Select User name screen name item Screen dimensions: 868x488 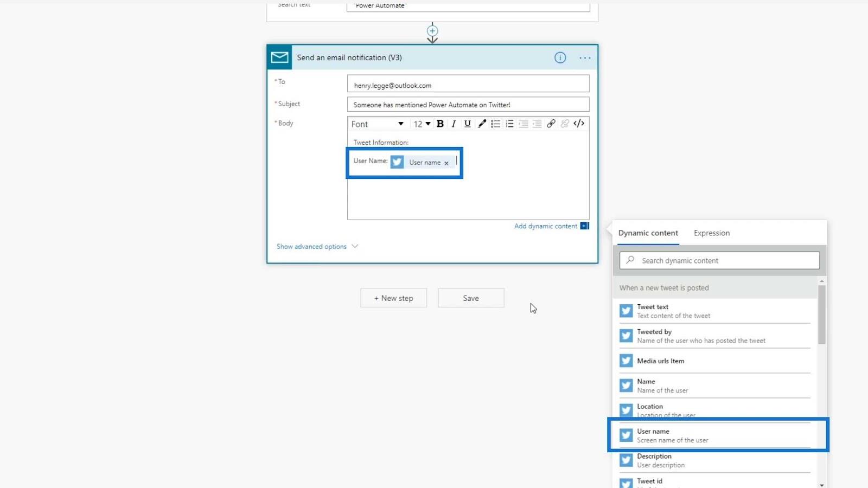(x=715, y=435)
